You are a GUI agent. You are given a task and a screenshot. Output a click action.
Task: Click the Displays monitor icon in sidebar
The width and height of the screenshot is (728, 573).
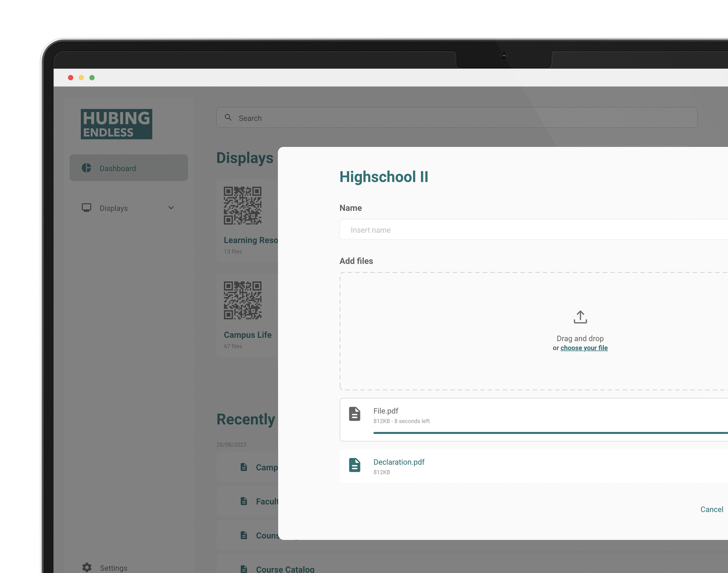tap(87, 208)
